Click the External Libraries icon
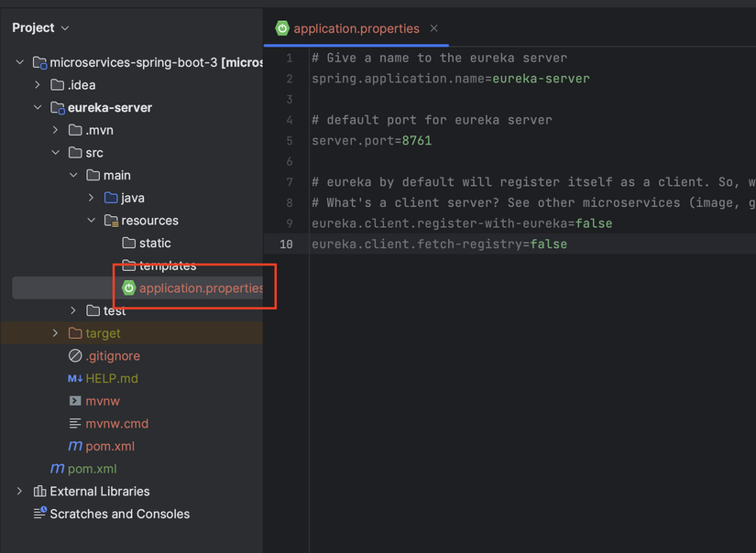The image size is (756, 553). [x=38, y=491]
